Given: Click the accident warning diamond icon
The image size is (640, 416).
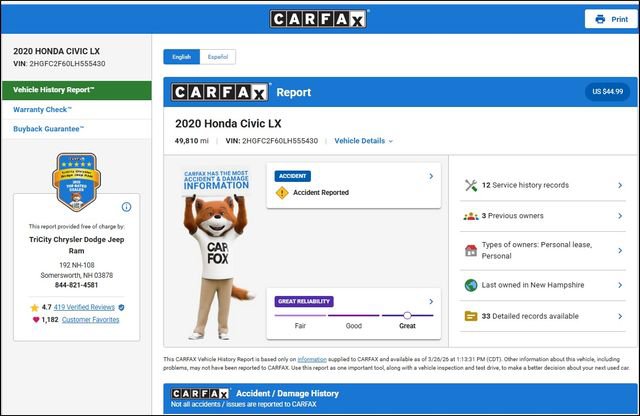Looking at the screenshot, I should pyautogui.click(x=282, y=192).
